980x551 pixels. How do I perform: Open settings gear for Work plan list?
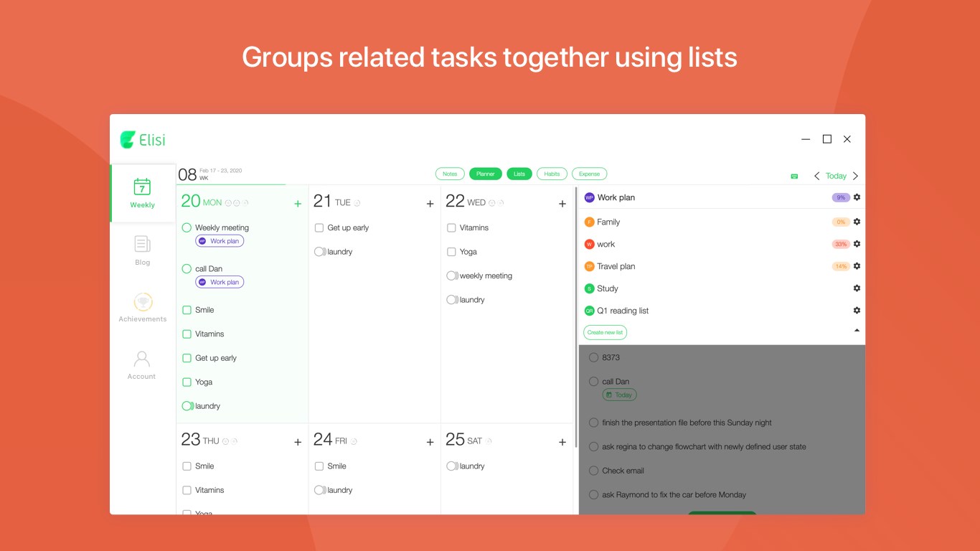pos(857,197)
